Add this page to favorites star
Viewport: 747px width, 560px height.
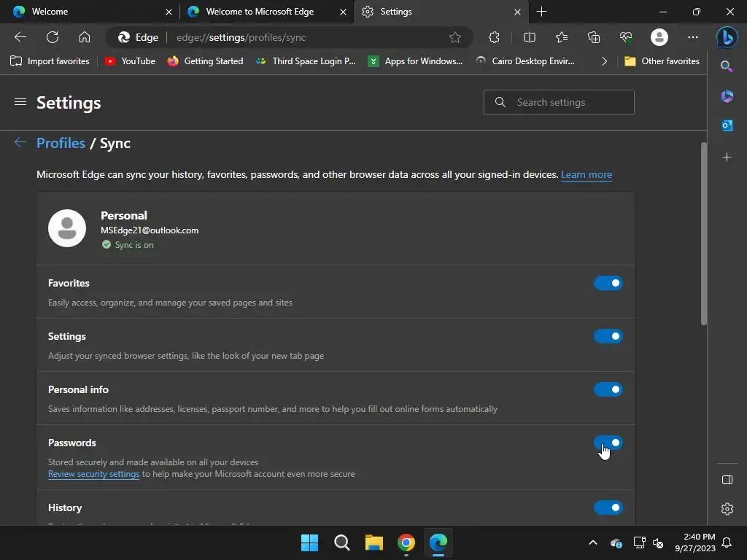455,37
